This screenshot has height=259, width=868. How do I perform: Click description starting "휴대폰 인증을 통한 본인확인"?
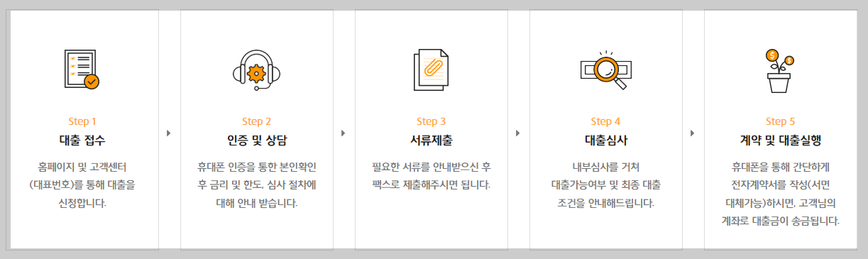pyautogui.click(x=257, y=186)
